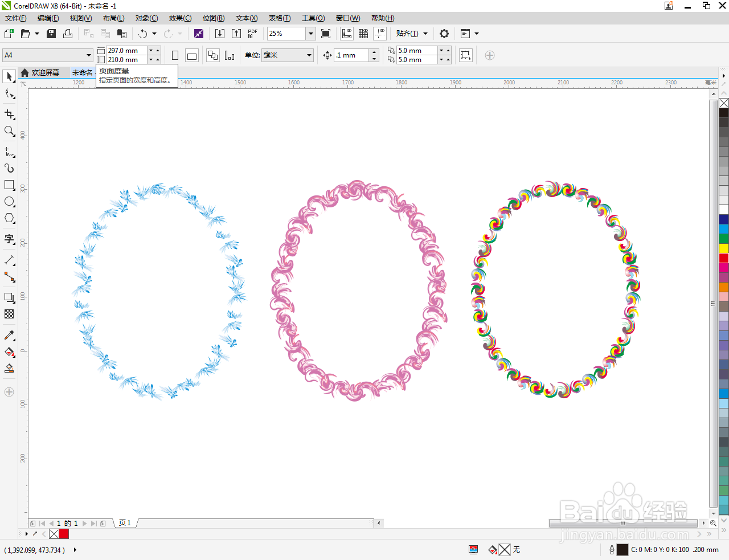
Task: Choose the Crop tool
Action: pos(9,115)
